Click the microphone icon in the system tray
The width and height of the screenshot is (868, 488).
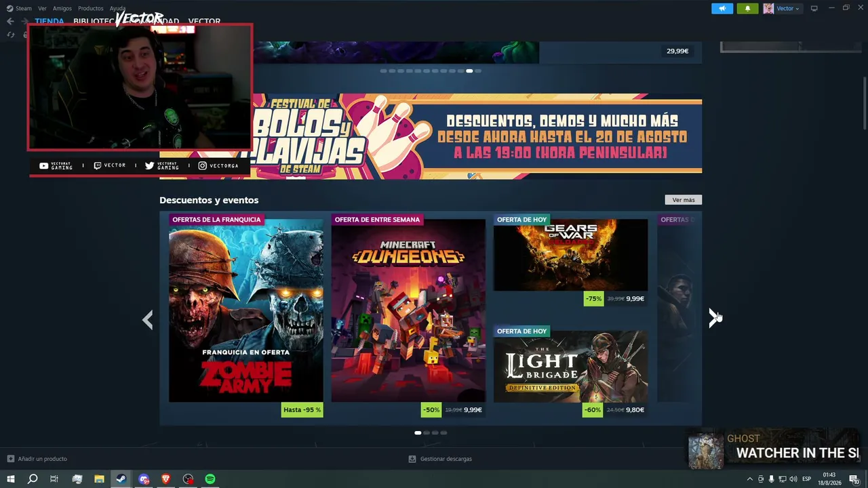(x=771, y=479)
